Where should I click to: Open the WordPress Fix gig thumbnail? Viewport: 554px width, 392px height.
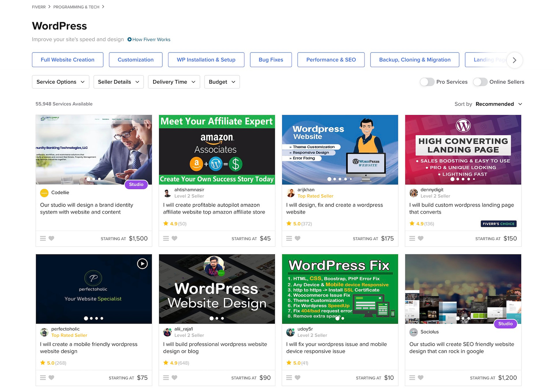point(340,289)
